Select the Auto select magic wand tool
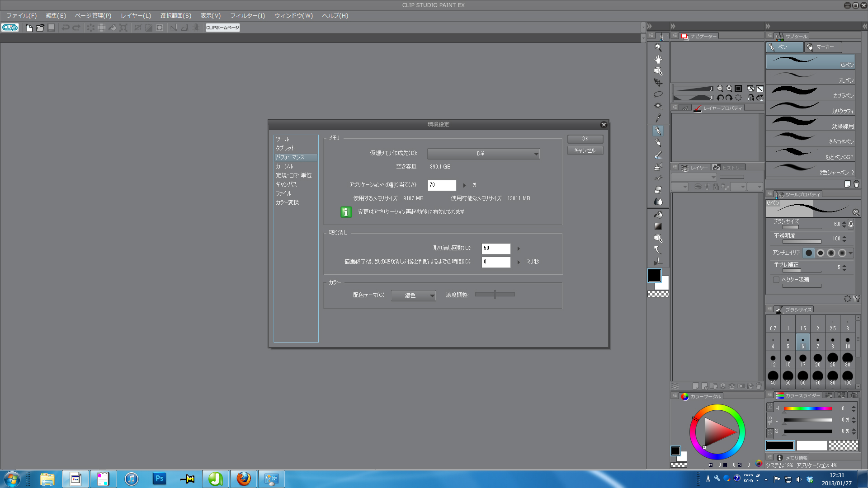 (658, 106)
